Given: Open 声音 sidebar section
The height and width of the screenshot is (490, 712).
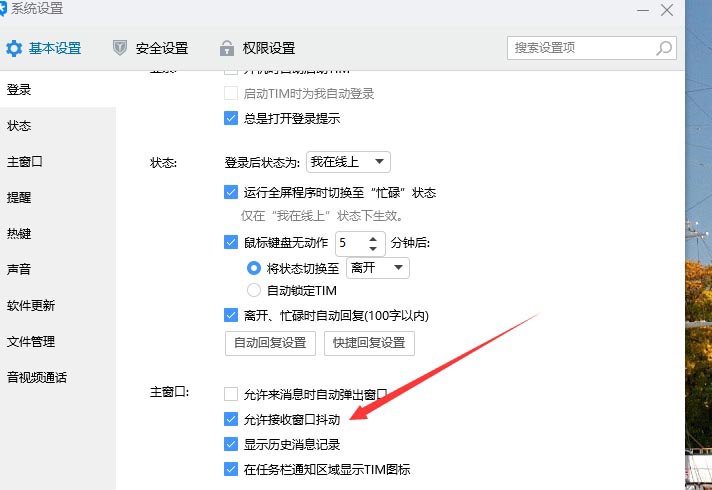Looking at the screenshot, I should coord(58,269).
